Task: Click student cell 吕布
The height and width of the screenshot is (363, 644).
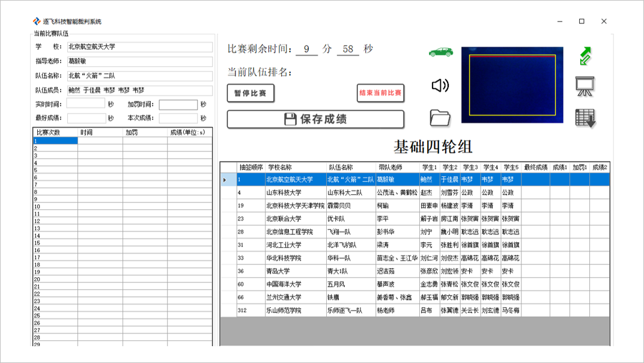Action: (x=430, y=310)
